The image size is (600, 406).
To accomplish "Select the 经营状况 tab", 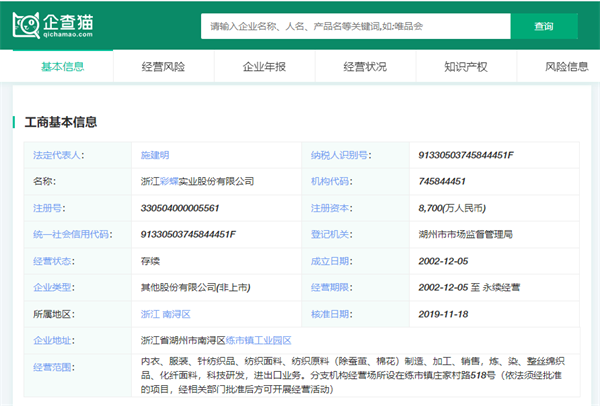I will (365, 67).
